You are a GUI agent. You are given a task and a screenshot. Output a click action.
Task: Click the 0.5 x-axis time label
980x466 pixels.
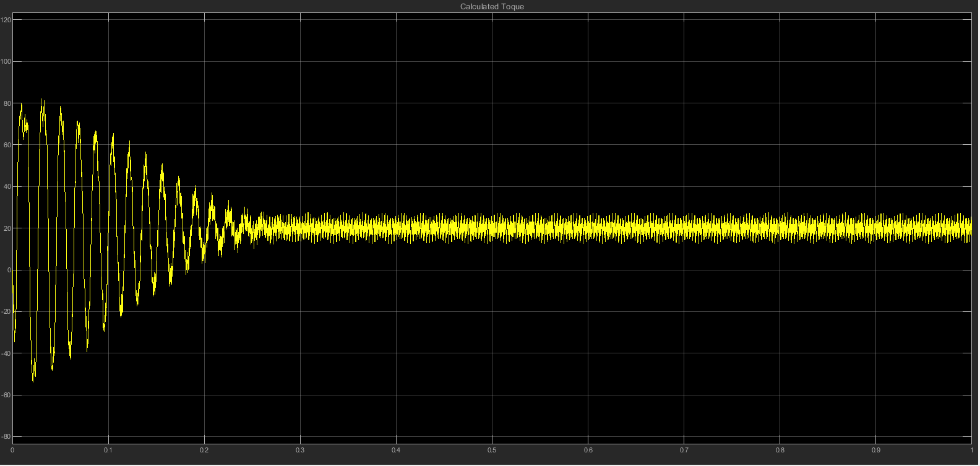(492, 450)
